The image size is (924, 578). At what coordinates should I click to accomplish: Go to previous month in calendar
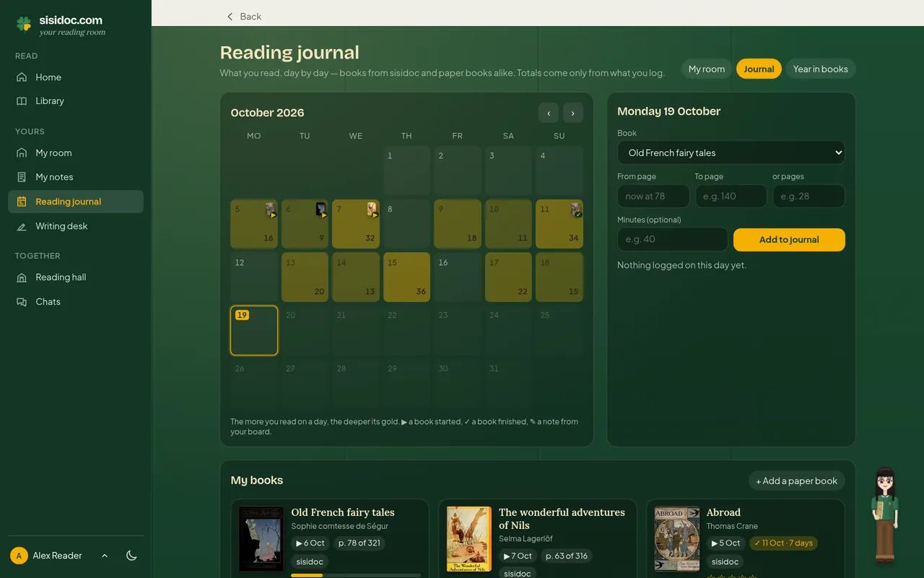point(549,113)
